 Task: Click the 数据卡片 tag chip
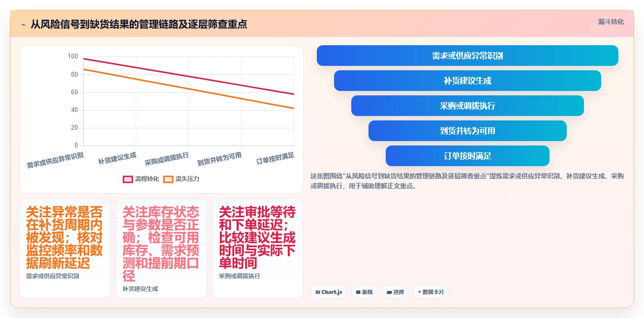(430, 292)
